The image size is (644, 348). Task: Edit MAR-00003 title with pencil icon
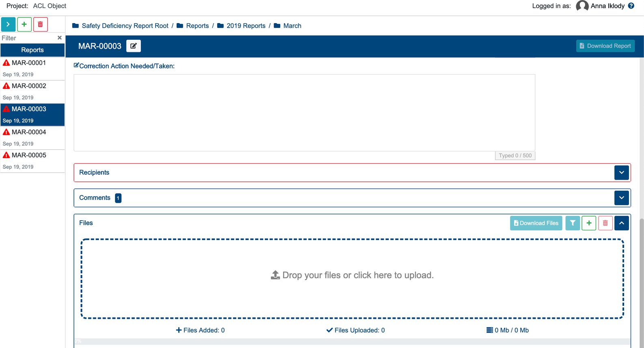click(134, 46)
